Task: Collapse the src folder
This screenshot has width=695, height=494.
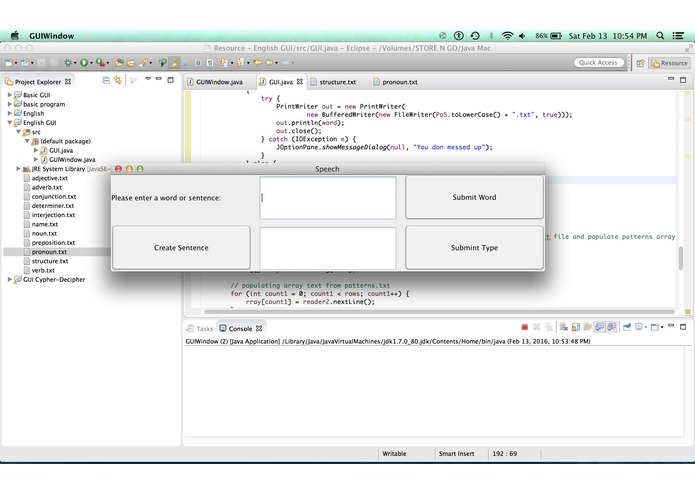Action: coord(18,132)
